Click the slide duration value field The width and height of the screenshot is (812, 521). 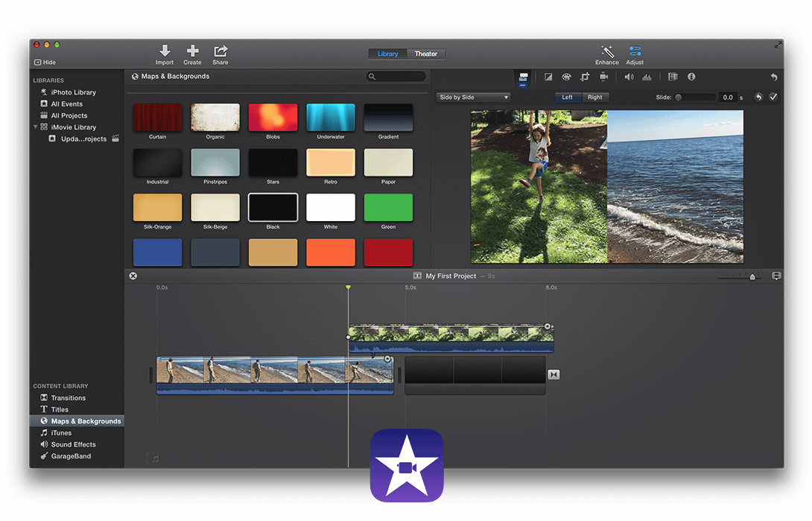click(728, 98)
